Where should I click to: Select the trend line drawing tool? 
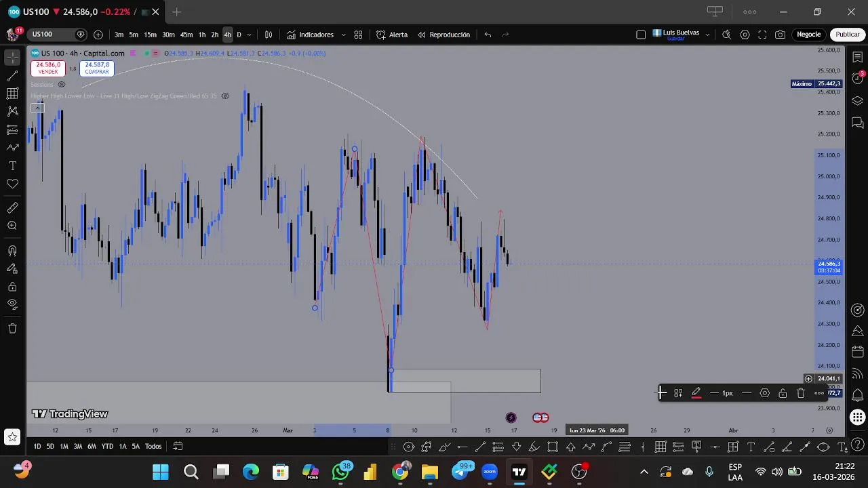pos(12,76)
